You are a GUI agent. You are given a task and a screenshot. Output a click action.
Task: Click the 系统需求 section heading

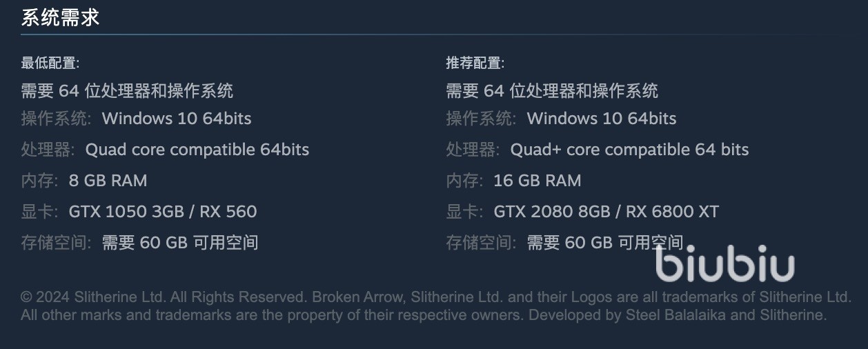(x=61, y=18)
